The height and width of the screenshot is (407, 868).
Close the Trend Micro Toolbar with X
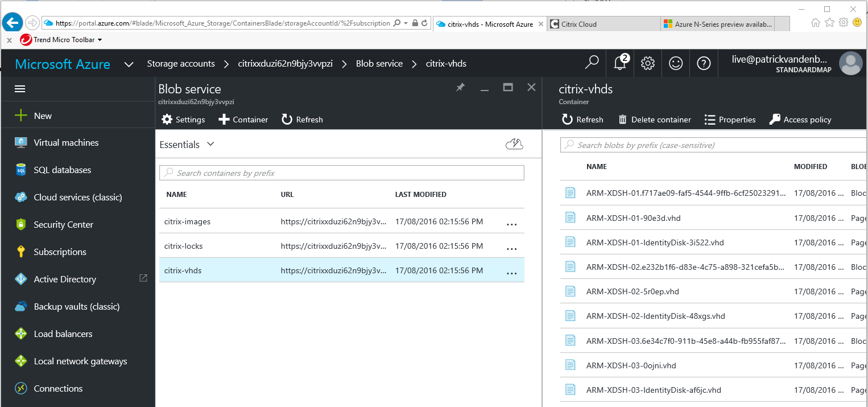9,40
